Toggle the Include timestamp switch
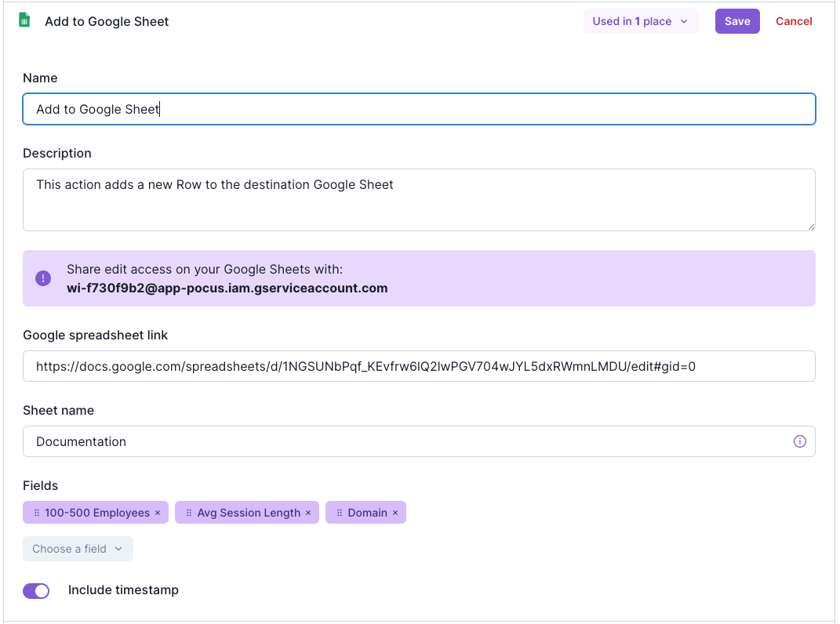840x624 pixels. (x=36, y=591)
